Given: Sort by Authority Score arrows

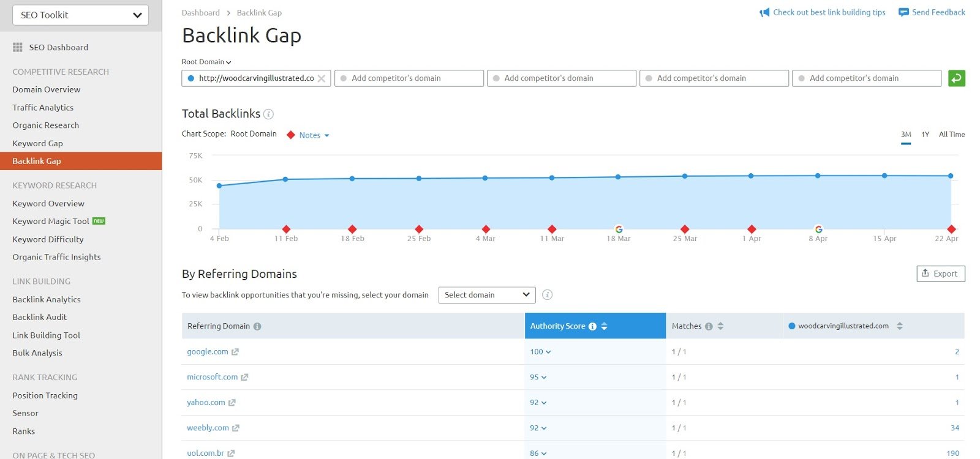Looking at the screenshot, I should [x=604, y=326].
